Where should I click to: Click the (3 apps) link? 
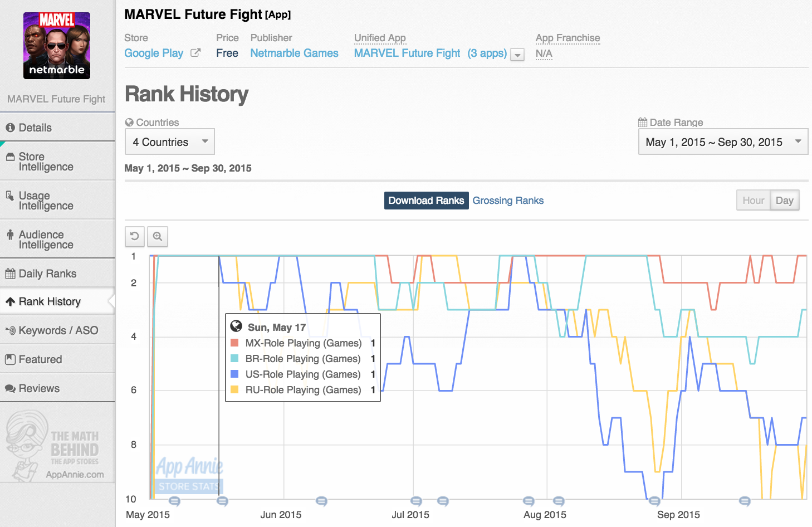(x=487, y=53)
